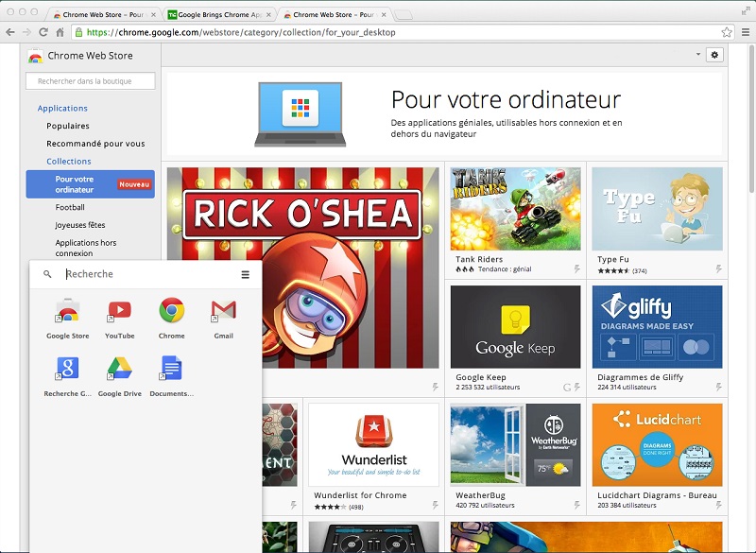The height and width of the screenshot is (553, 756).
Task: Click the Rechercher dans la boutique field
Action: [x=91, y=81]
